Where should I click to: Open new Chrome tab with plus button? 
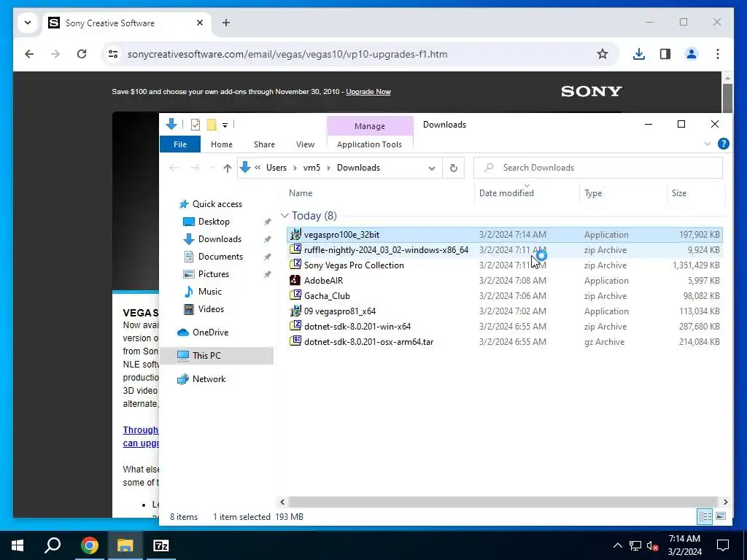coord(226,23)
